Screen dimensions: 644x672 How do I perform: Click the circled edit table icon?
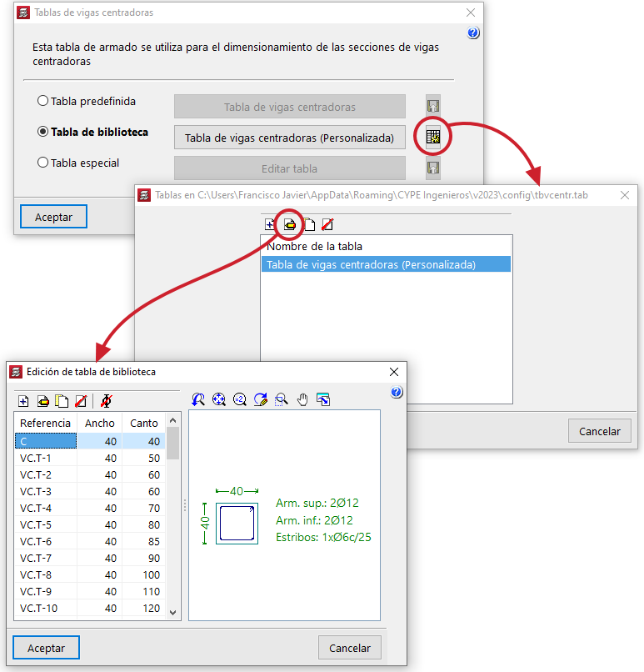pyautogui.click(x=290, y=224)
